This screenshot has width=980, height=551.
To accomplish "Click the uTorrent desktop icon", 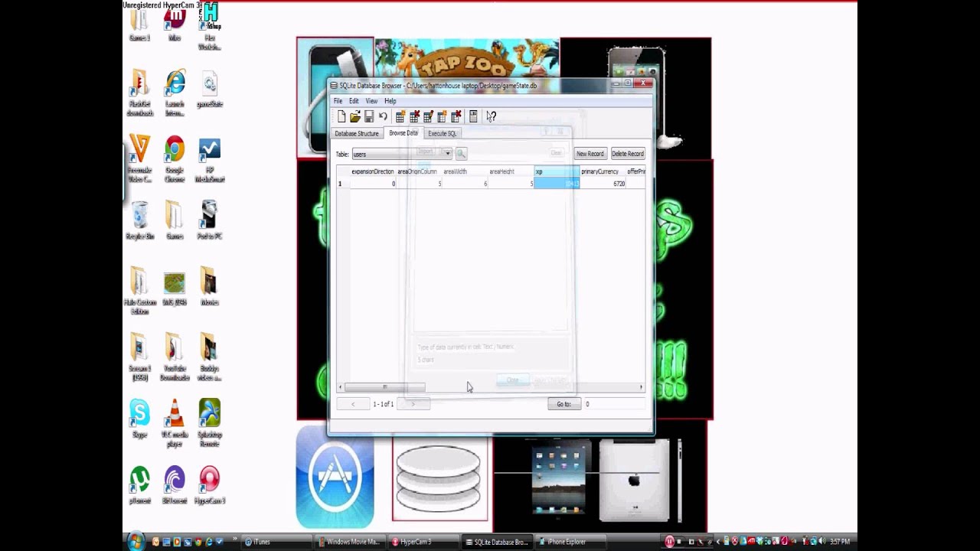I will coord(139,484).
